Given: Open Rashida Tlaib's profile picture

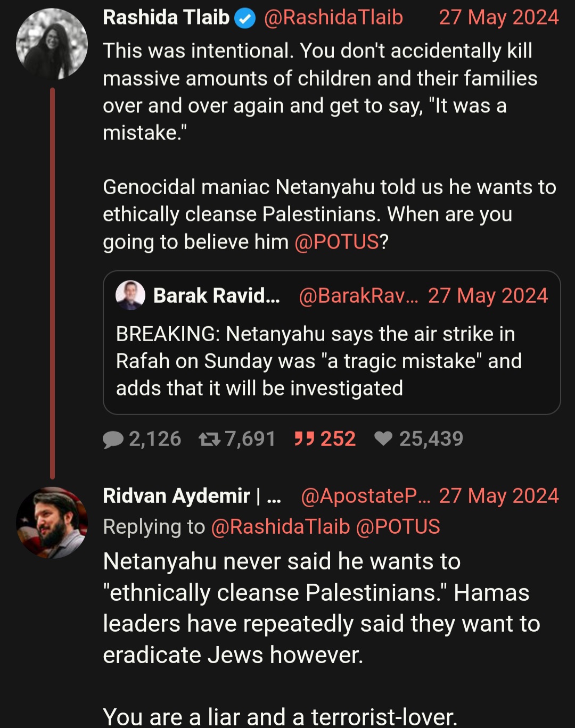Looking at the screenshot, I should pos(52,44).
